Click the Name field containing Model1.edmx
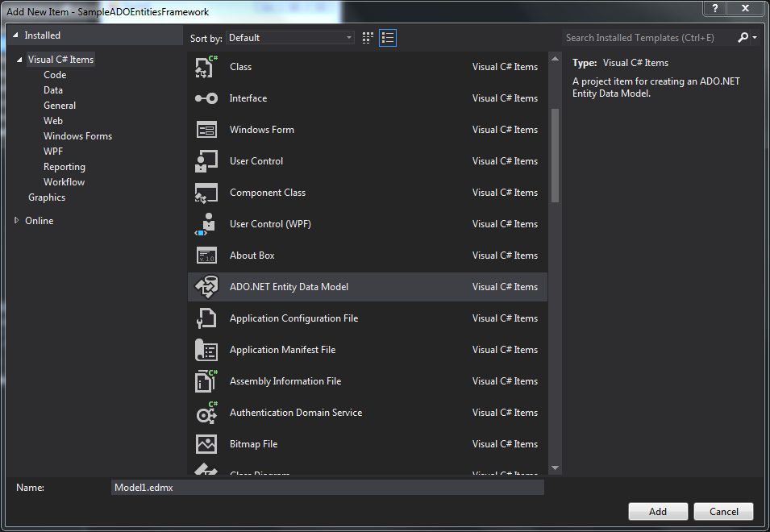 coord(327,488)
